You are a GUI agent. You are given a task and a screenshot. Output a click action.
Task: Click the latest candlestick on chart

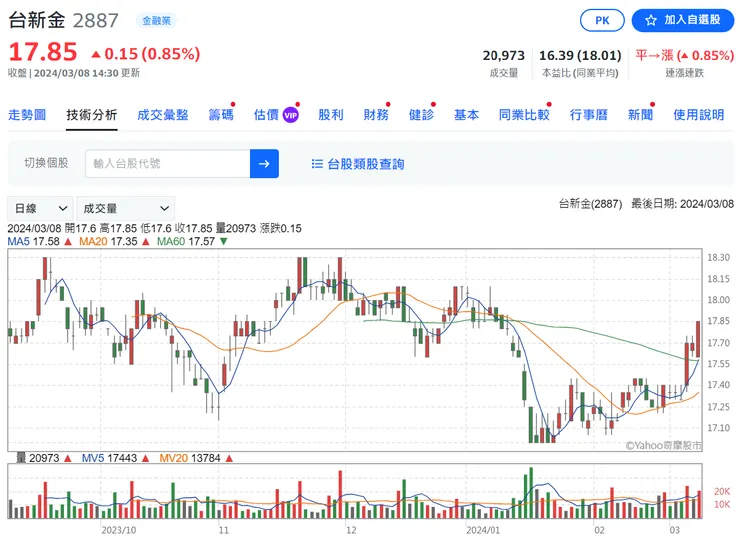click(698, 339)
